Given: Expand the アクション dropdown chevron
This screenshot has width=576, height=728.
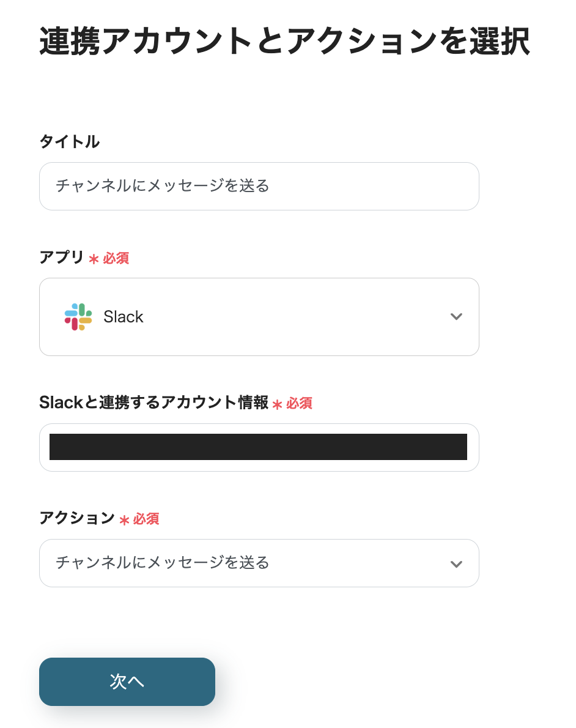Looking at the screenshot, I should coord(456,563).
